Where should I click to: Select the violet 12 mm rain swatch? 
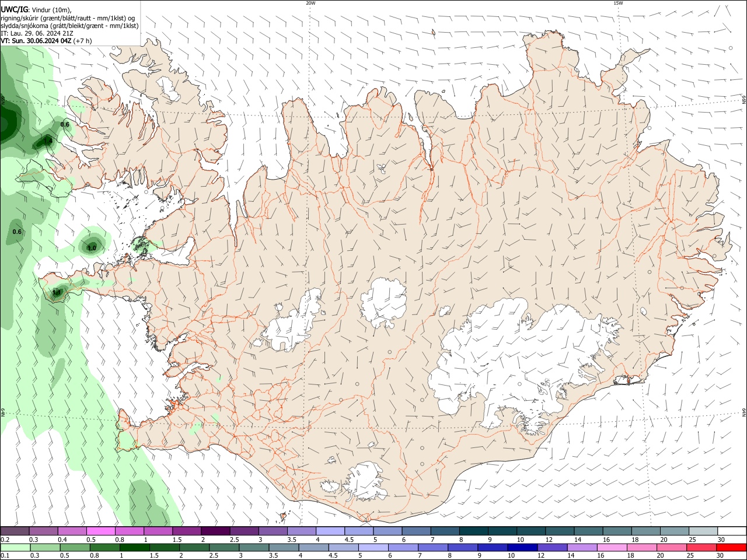point(552,547)
